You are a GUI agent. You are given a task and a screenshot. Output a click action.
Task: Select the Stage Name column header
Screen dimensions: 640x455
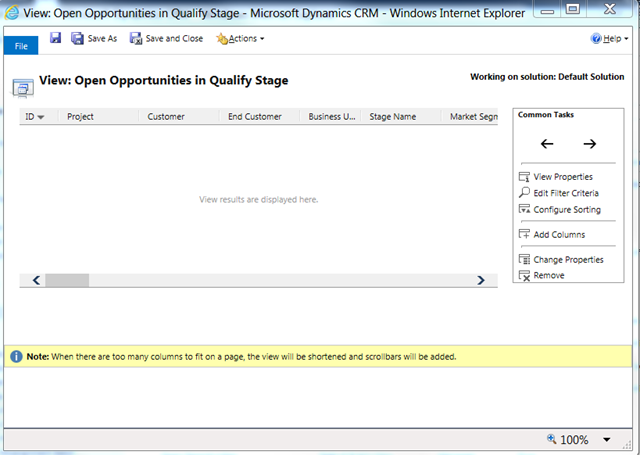tap(392, 117)
